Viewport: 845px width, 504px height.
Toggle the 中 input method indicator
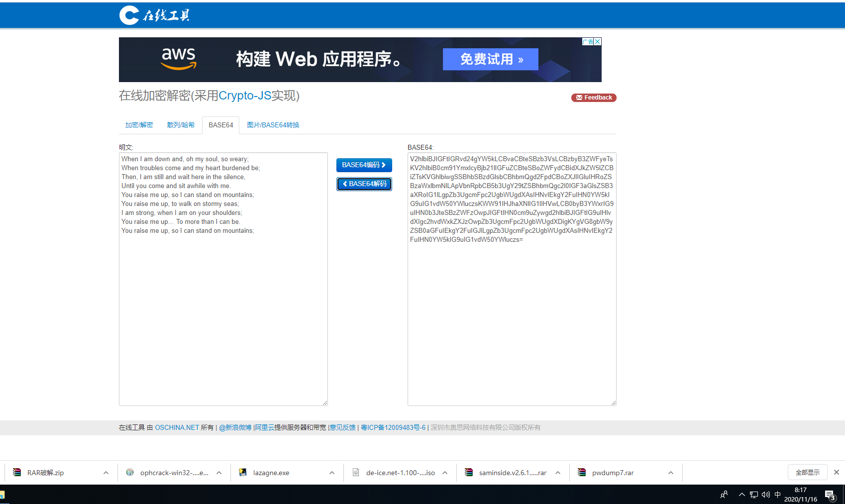(778, 495)
